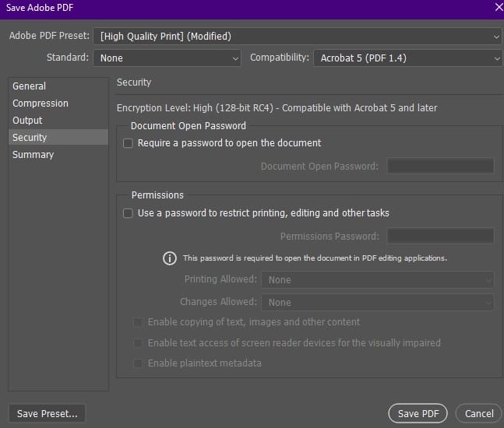Open the Compatibility dropdown Acrobat 5
The width and height of the screenshot is (504, 428).
click(407, 58)
